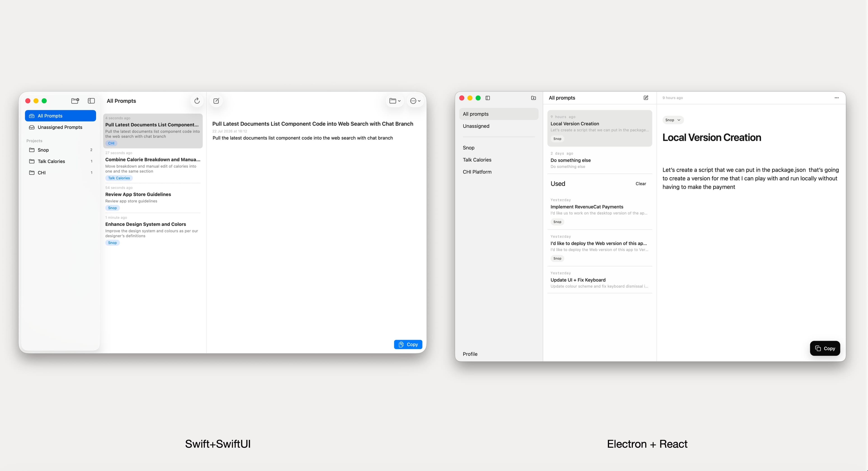Select Unassigned in Electron sidebar

[x=499, y=126]
